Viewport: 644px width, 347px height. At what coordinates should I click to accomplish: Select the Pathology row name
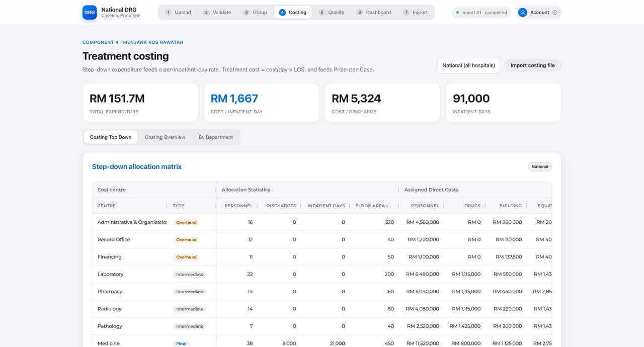coord(110,326)
